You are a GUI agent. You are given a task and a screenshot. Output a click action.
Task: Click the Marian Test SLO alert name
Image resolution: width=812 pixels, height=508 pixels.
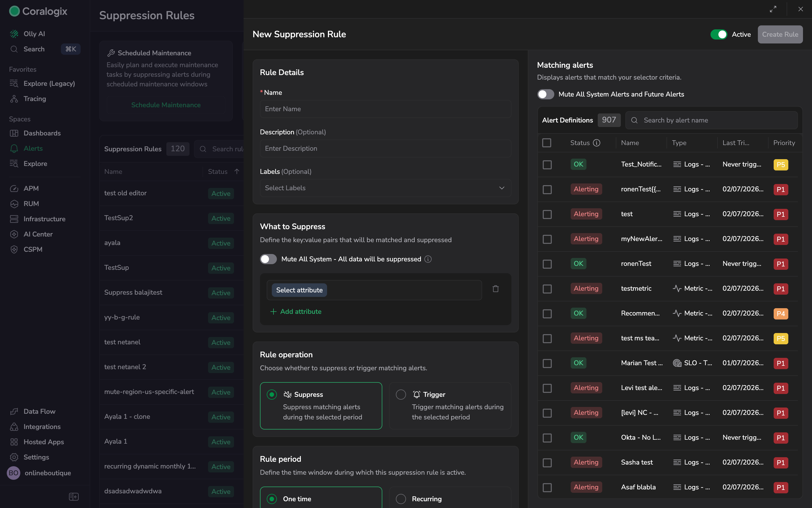pyautogui.click(x=641, y=363)
